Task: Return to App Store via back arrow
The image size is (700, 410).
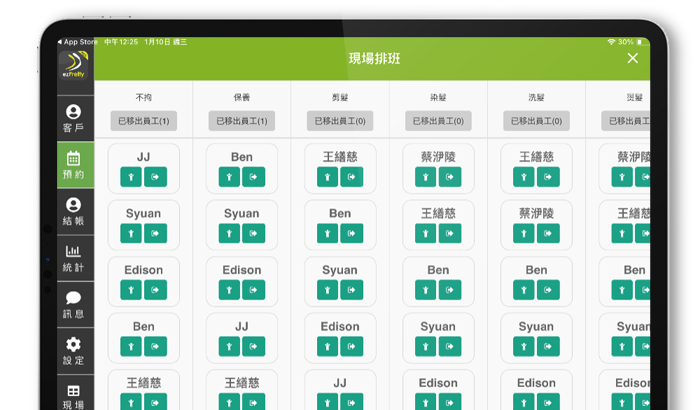Action: click(x=79, y=42)
